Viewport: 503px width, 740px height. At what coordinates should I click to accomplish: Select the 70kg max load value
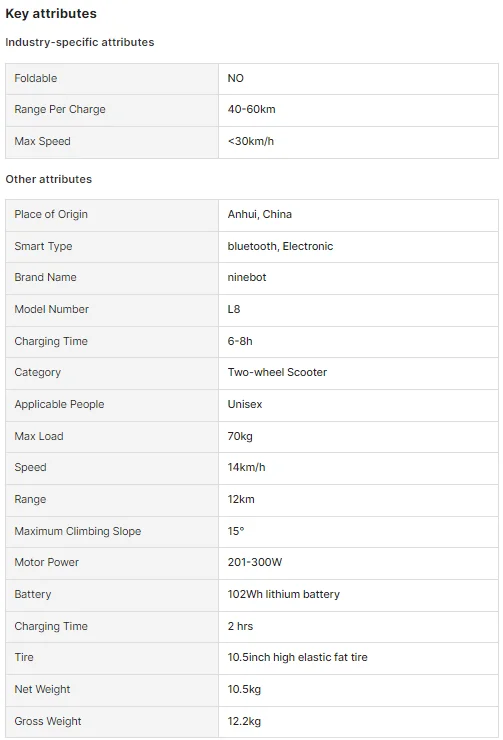tap(240, 437)
